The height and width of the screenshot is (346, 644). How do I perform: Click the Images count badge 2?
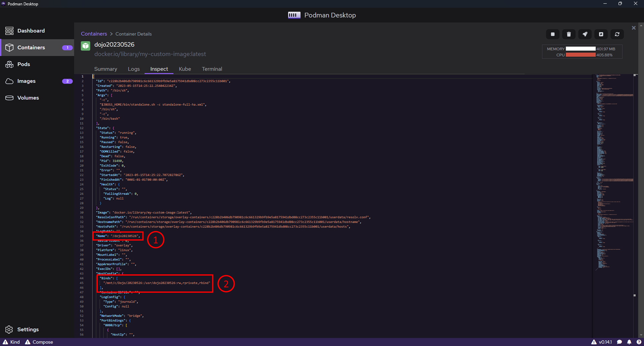(67, 81)
